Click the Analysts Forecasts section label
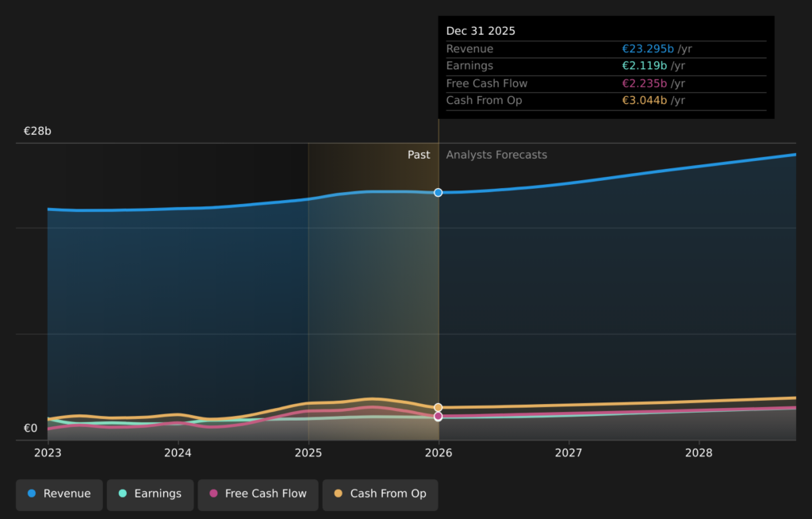 coord(496,155)
